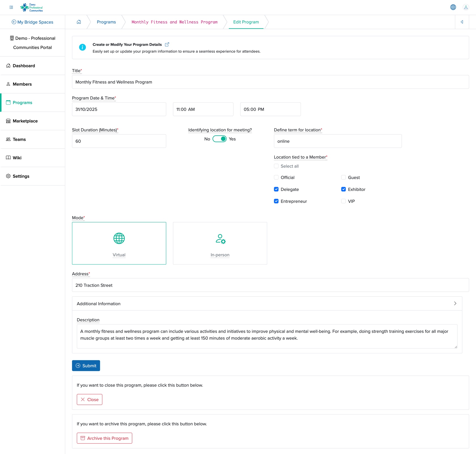The height and width of the screenshot is (454, 476).
Task: Open Dashboard in the sidebar
Action: [x=33, y=66]
